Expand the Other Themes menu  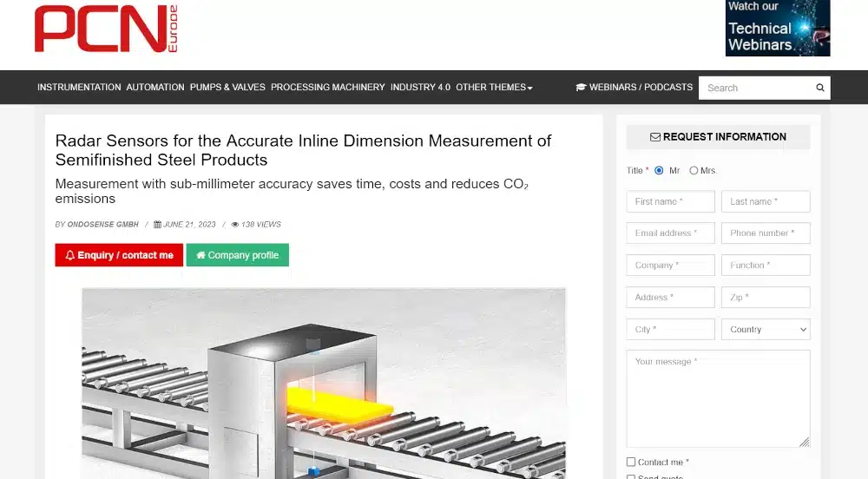coord(494,88)
